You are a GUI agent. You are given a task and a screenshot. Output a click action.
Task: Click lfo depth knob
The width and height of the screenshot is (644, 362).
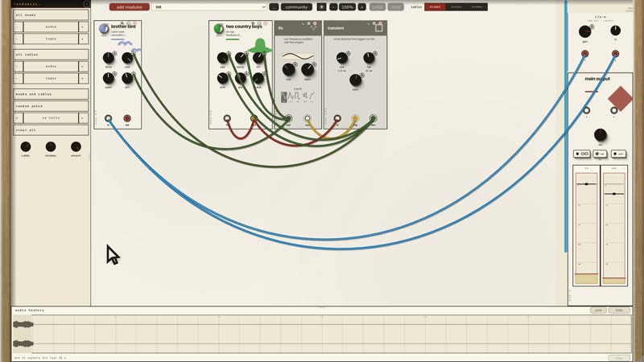308,70
